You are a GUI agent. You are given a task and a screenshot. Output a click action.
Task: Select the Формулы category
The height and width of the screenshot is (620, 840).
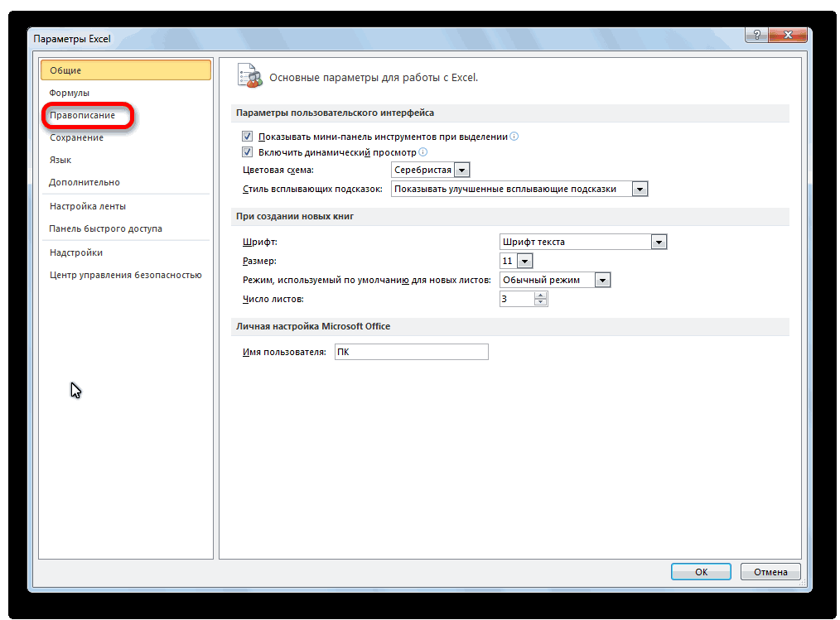tap(126, 93)
